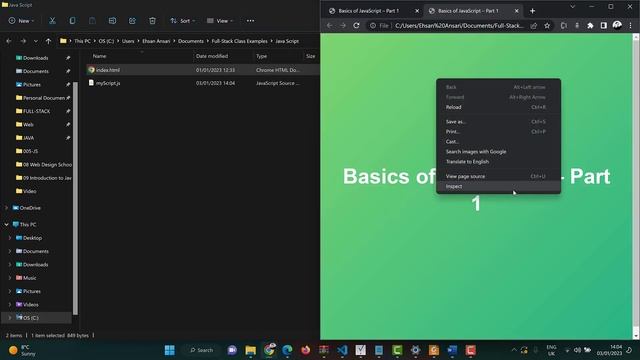
Task: Click Chrome's reload page icon
Action: [x=356, y=26]
